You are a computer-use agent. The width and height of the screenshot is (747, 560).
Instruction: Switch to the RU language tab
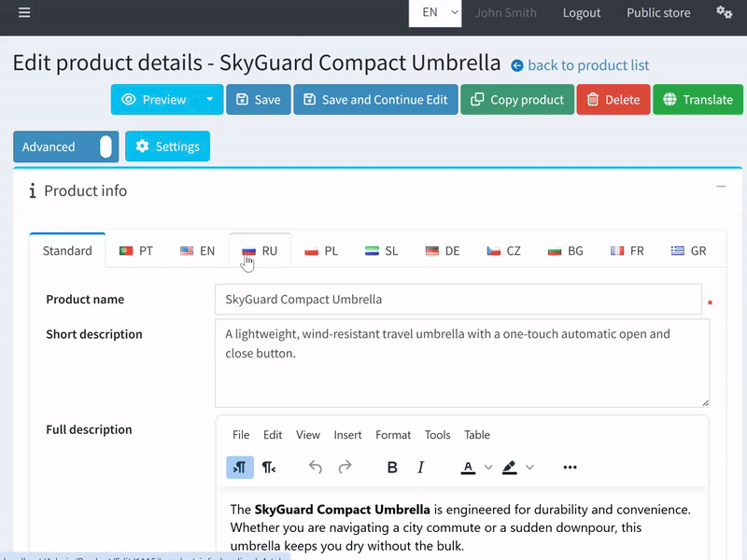tap(261, 251)
